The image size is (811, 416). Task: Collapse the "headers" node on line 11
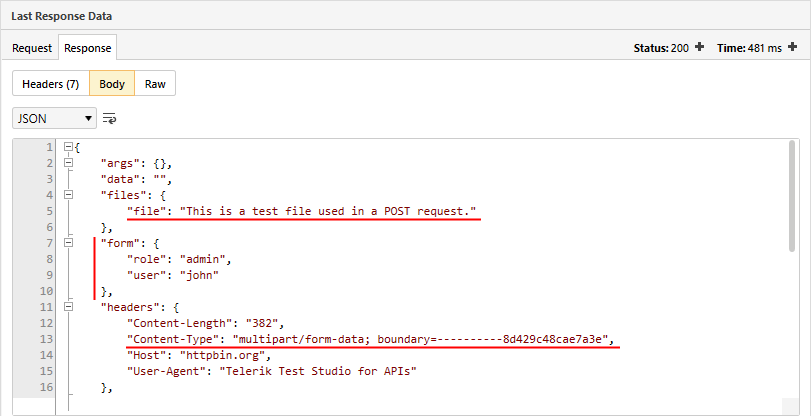[68, 307]
